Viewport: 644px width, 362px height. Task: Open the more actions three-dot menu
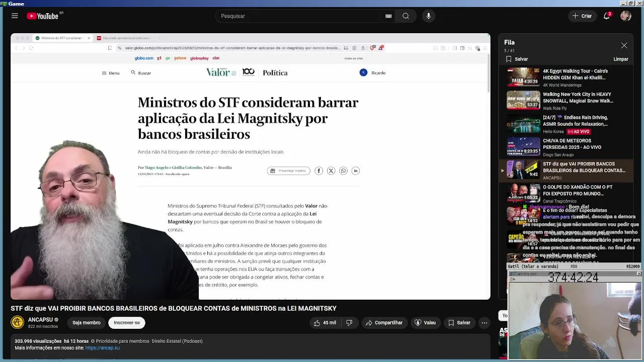[484, 323]
